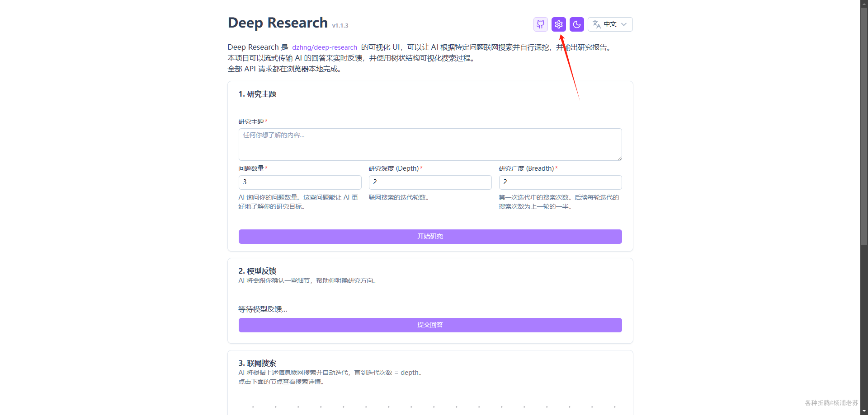Edit the 研究深度 (Depth) field
868x415 pixels.
point(430,182)
